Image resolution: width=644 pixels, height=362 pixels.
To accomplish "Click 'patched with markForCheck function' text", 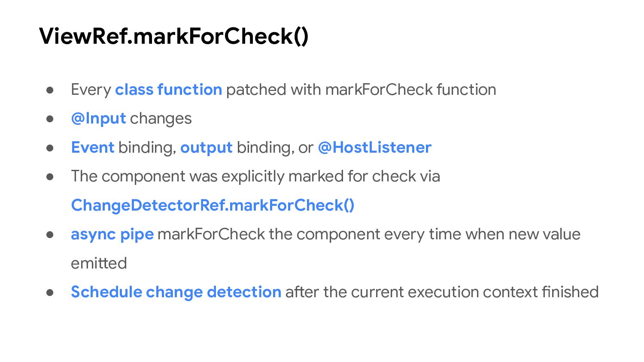I will (361, 90).
